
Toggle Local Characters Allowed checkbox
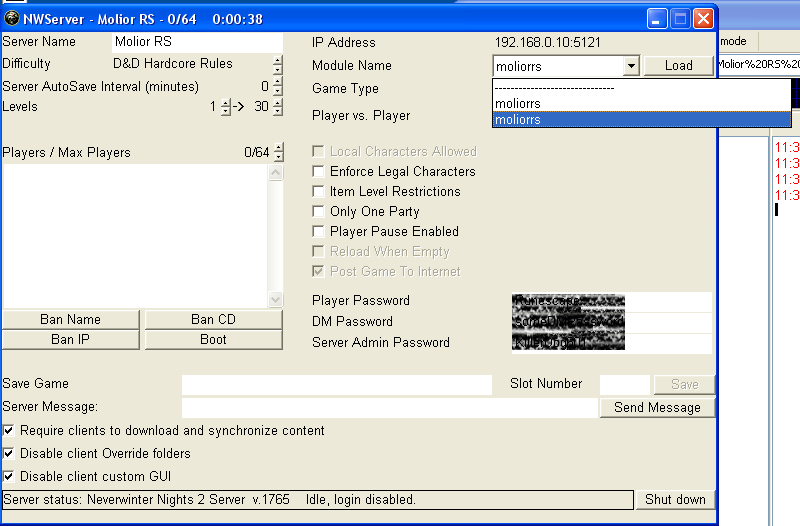point(318,152)
